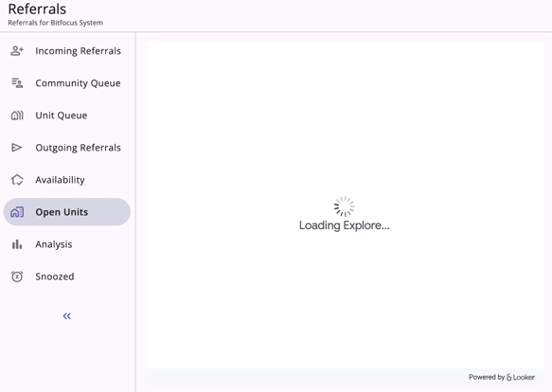Click the Availability house-check icon
This screenshot has height=392, width=552.
click(x=17, y=180)
